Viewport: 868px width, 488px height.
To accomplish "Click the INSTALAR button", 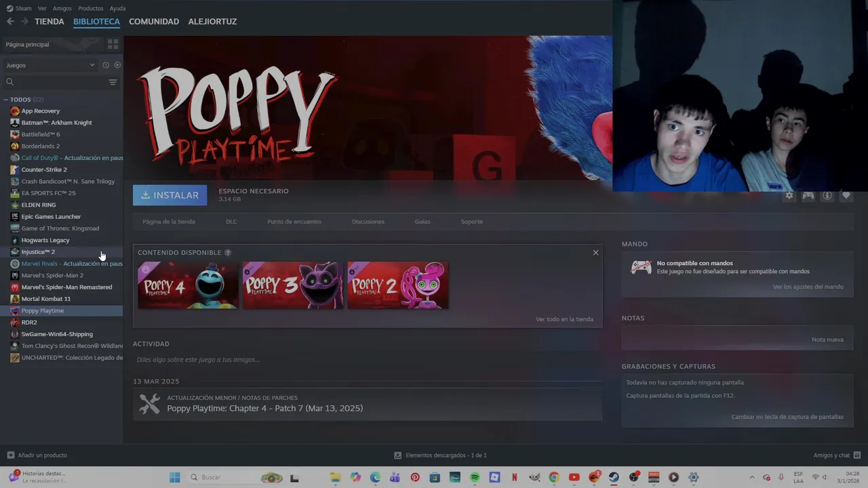I will click(x=170, y=195).
